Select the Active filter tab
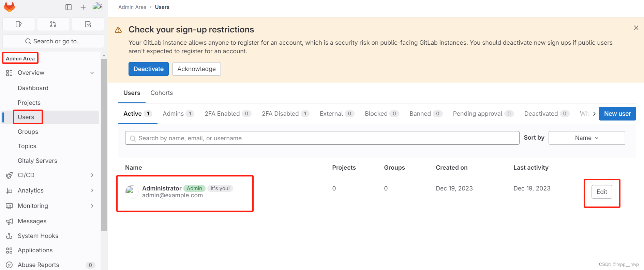 click(138, 114)
